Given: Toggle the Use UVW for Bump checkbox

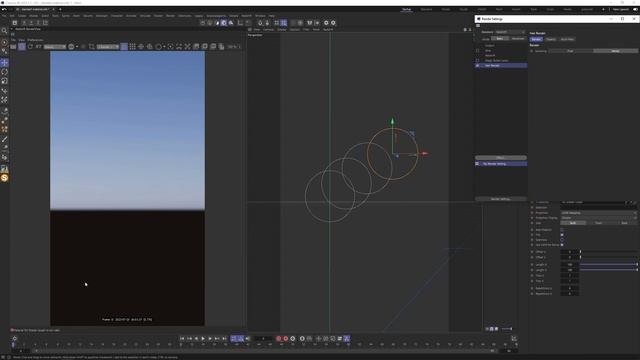Looking at the screenshot, I should 562,244.
